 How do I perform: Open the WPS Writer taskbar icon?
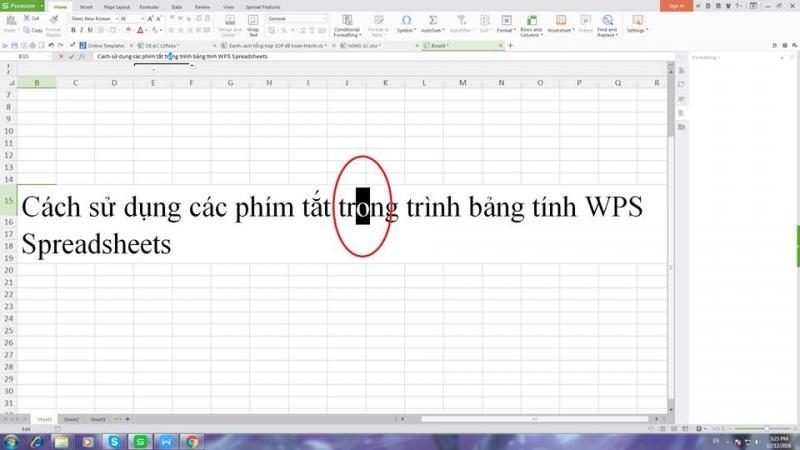click(166, 441)
